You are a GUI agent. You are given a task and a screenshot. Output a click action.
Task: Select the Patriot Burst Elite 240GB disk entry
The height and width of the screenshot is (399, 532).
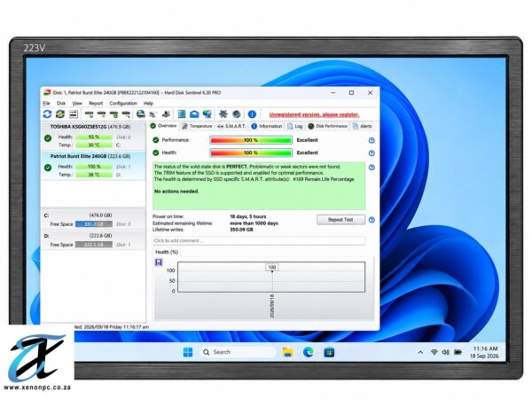pyautogui.click(x=93, y=166)
